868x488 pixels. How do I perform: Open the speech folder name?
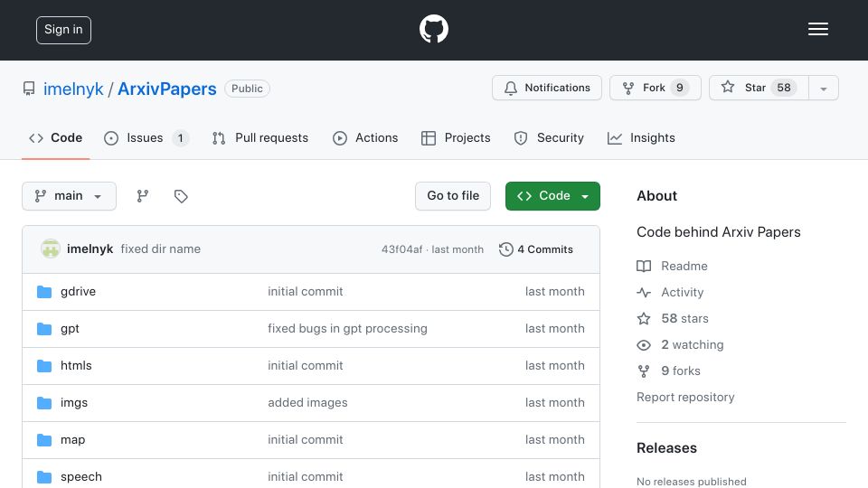pyautogui.click(x=81, y=477)
